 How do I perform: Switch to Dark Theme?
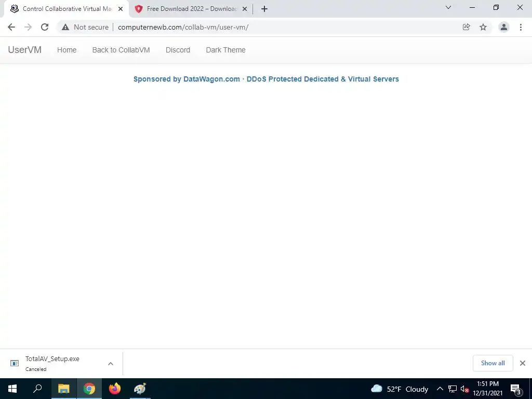pyautogui.click(x=225, y=50)
